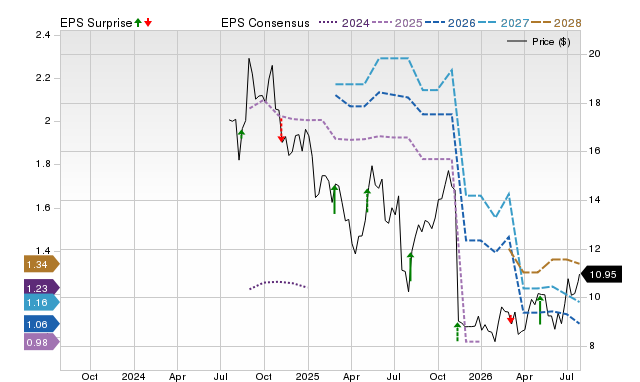Click the red surprise arrow near Nov 2024

(281, 130)
